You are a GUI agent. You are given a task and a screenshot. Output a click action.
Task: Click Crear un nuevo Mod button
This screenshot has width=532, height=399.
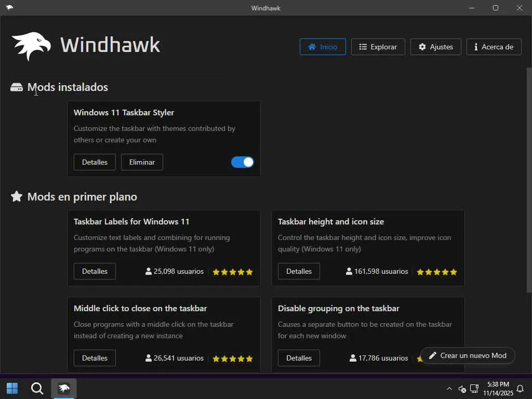[x=468, y=355]
